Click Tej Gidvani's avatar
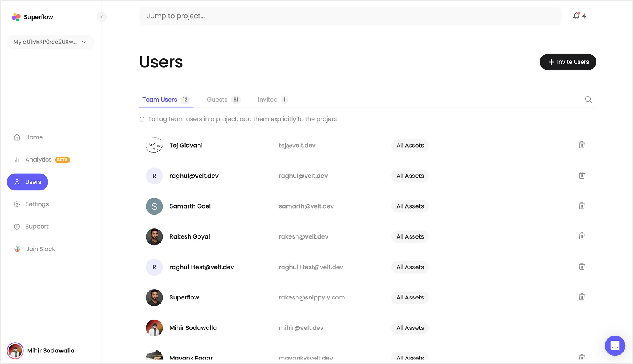The image size is (633, 364). (x=154, y=145)
